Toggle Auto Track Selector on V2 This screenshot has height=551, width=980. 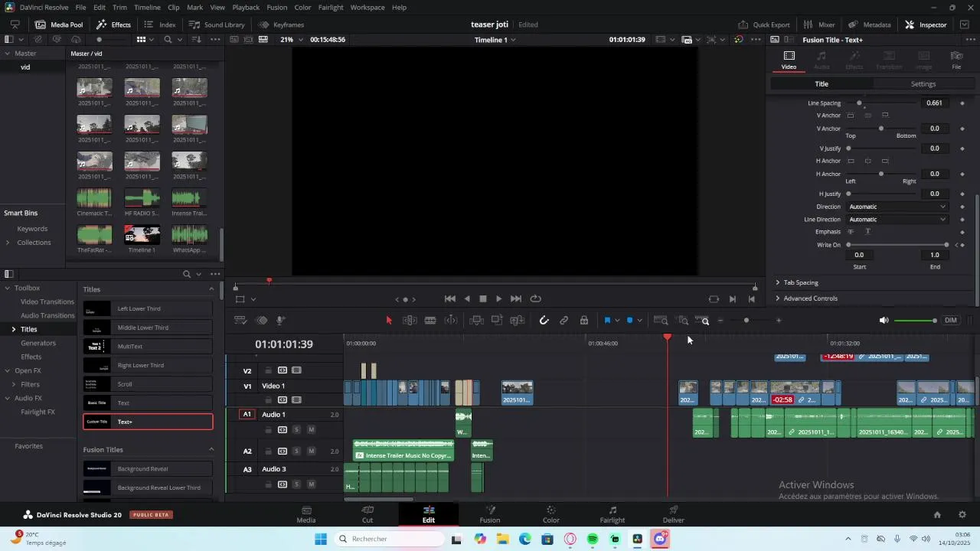pos(283,370)
